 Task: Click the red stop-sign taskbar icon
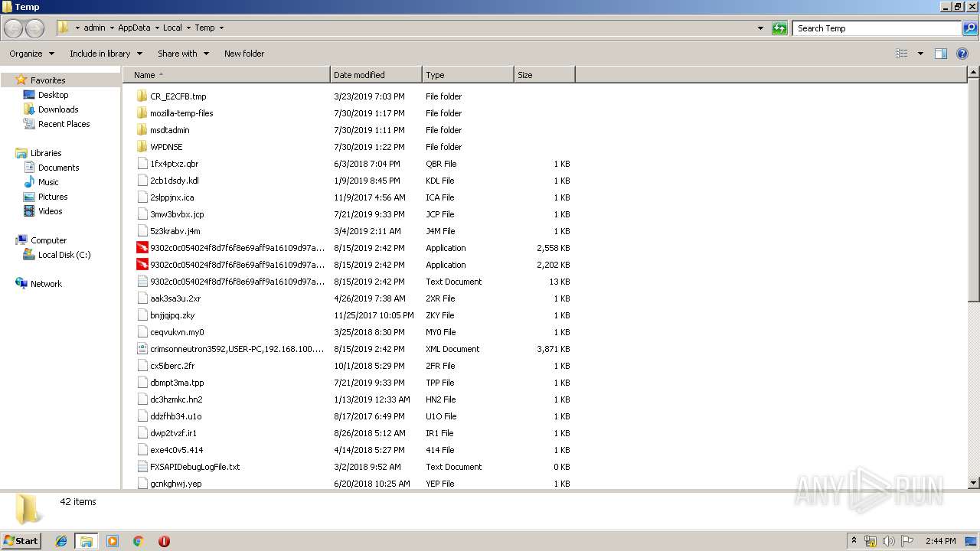164,541
